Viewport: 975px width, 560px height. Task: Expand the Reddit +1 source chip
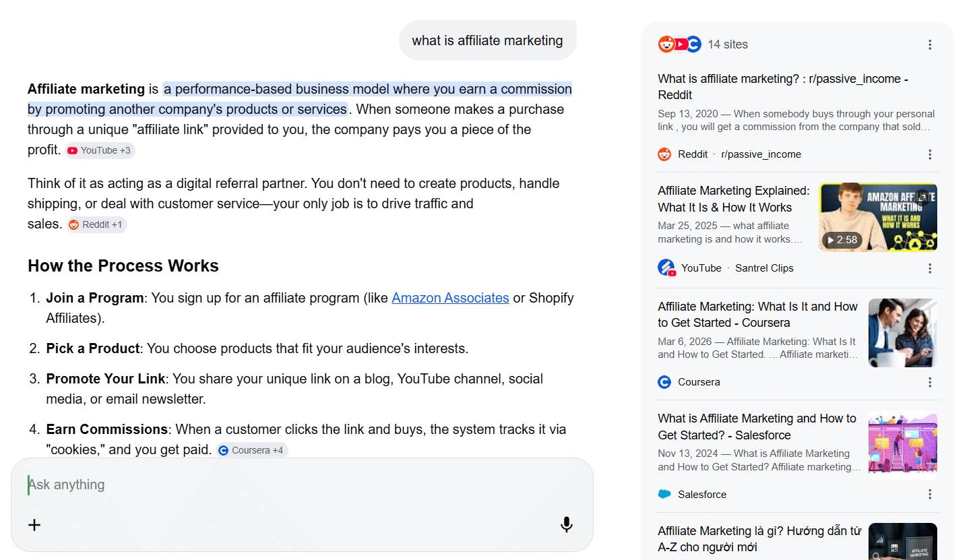[98, 225]
